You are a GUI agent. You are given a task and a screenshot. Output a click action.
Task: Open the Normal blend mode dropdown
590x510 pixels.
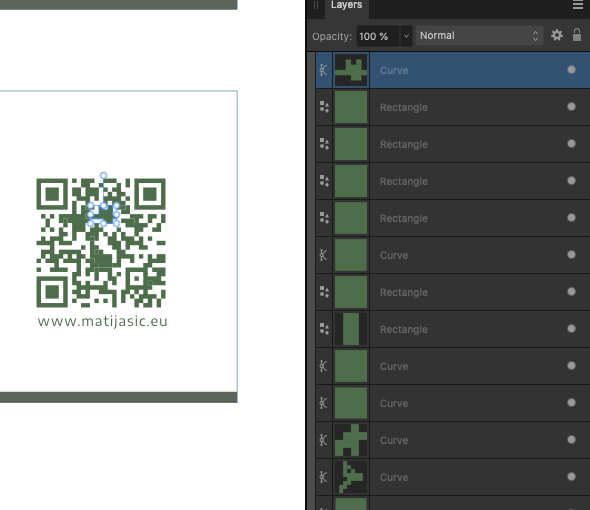tap(479, 36)
